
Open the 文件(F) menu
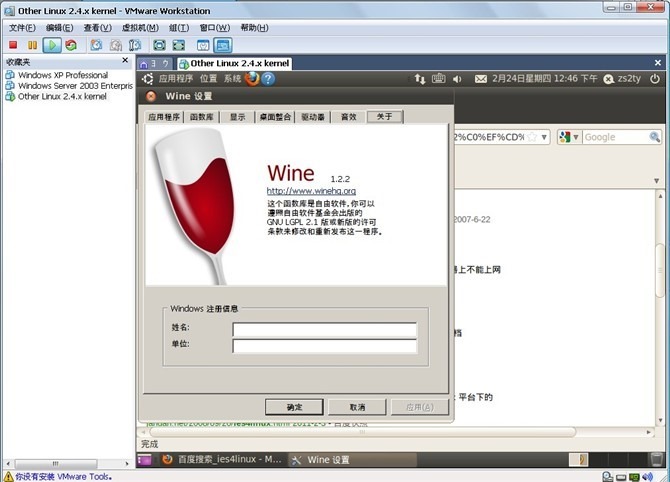[22, 28]
